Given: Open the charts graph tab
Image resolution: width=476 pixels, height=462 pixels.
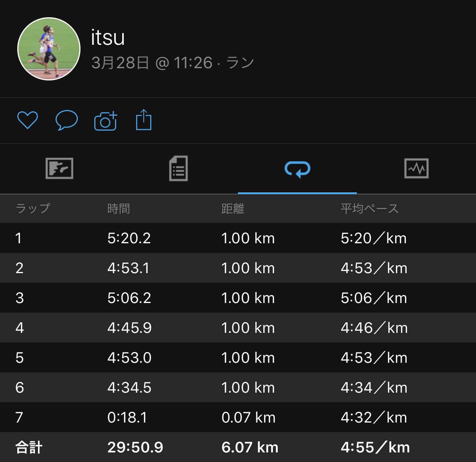Looking at the screenshot, I should tap(417, 169).
